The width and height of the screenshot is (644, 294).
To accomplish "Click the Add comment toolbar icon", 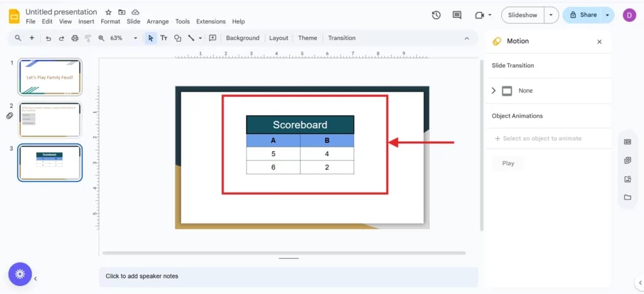I will pyautogui.click(x=213, y=38).
